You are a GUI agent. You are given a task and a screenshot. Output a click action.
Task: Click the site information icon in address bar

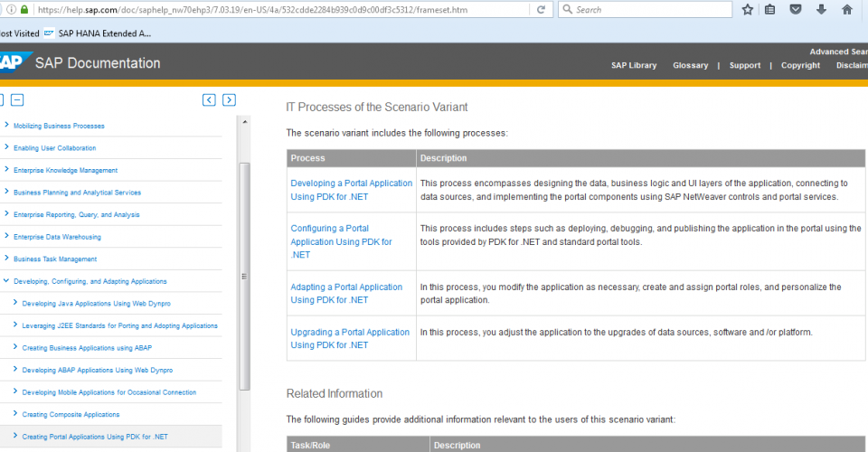[11, 9]
